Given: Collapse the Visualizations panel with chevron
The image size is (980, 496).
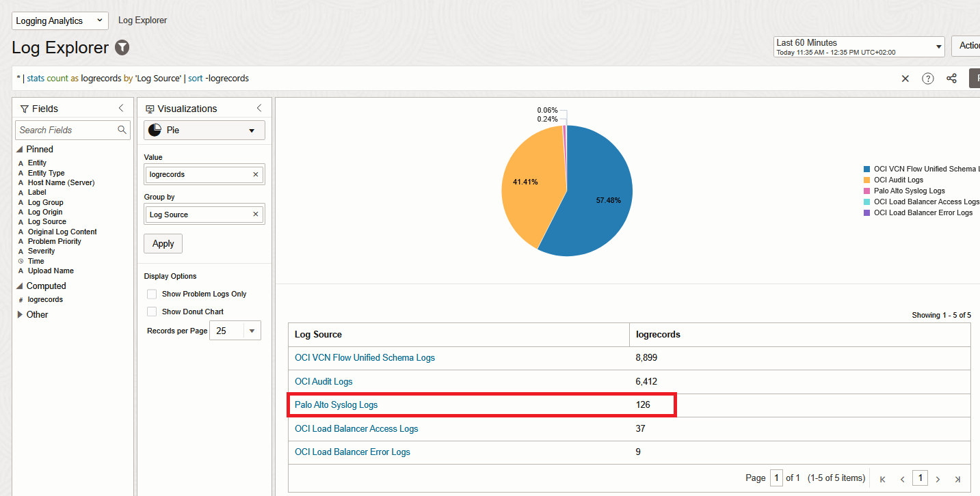Looking at the screenshot, I should point(259,108).
